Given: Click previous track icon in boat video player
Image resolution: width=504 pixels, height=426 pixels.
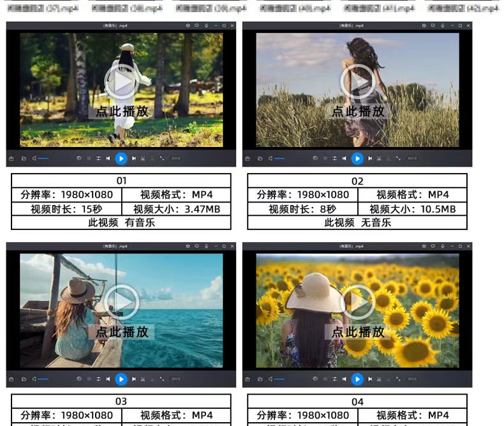Looking at the screenshot, I should [x=108, y=379].
